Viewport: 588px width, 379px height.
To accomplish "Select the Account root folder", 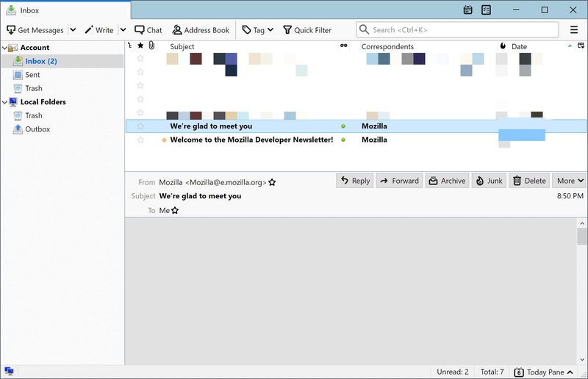I will [35, 48].
